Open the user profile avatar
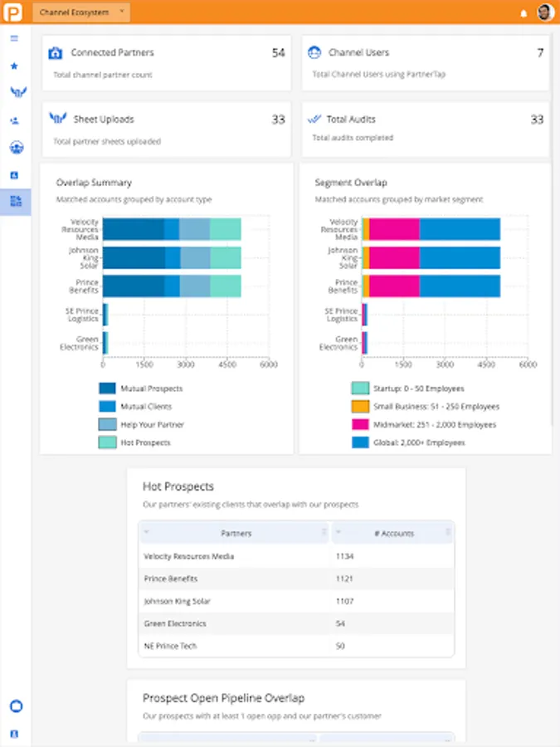 tap(544, 12)
